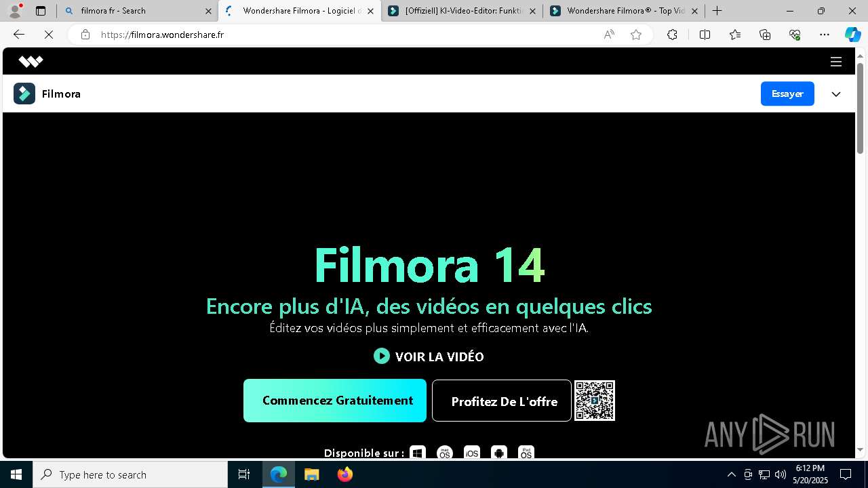Close the filmora fr - Search tab
Screen dimensions: 868x488
tap(208, 11)
